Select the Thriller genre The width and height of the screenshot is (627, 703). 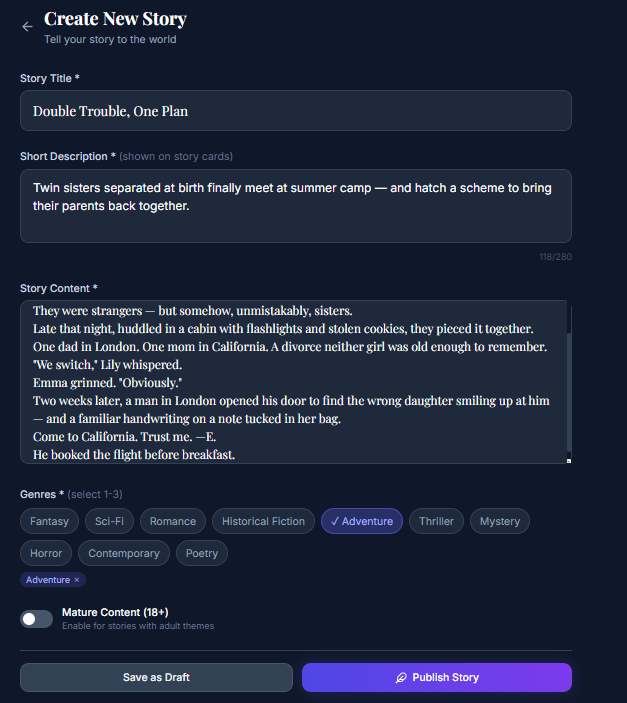(436, 521)
